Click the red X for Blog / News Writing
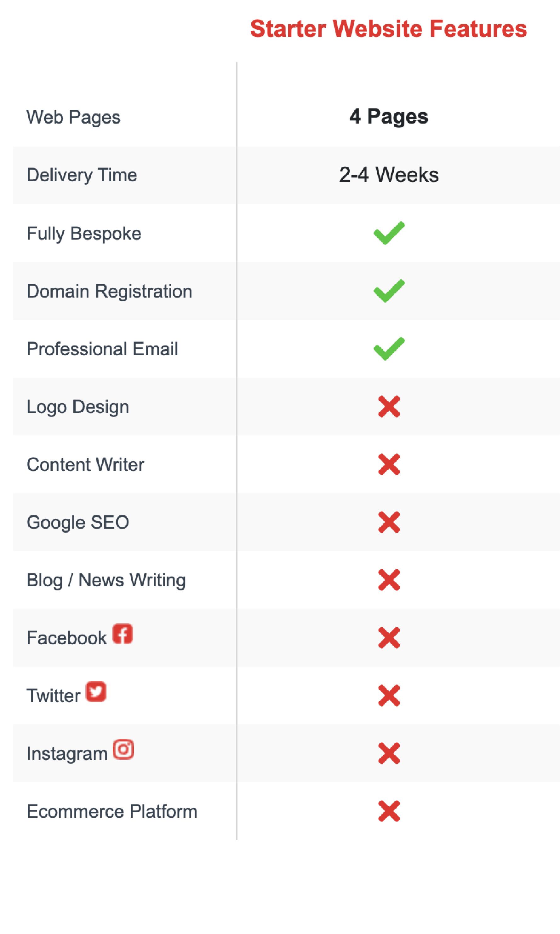 tap(389, 580)
